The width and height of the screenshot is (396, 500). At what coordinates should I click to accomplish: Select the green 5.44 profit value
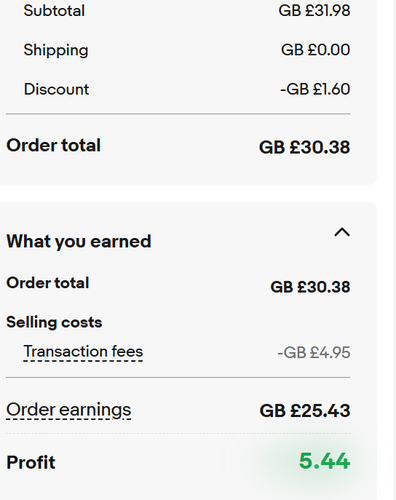pyautogui.click(x=324, y=461)
